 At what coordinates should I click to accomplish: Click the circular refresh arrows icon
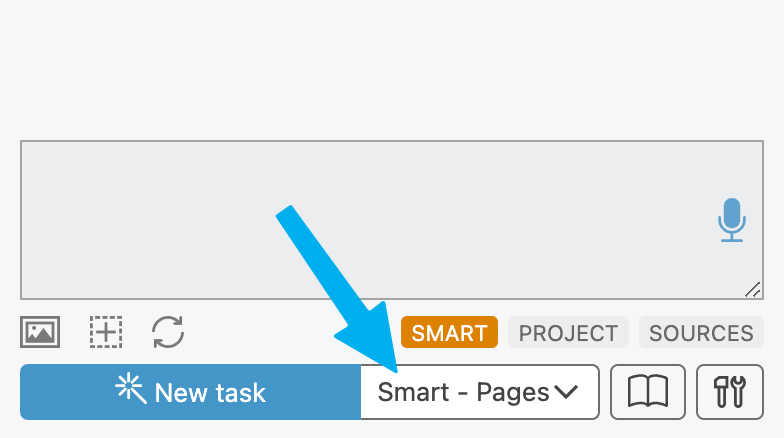(168, 332)
